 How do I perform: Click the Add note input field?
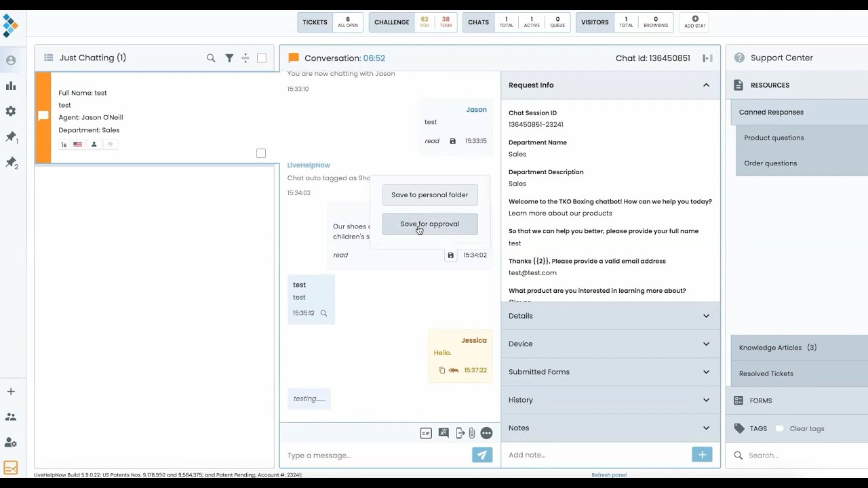tap(597, 455)
